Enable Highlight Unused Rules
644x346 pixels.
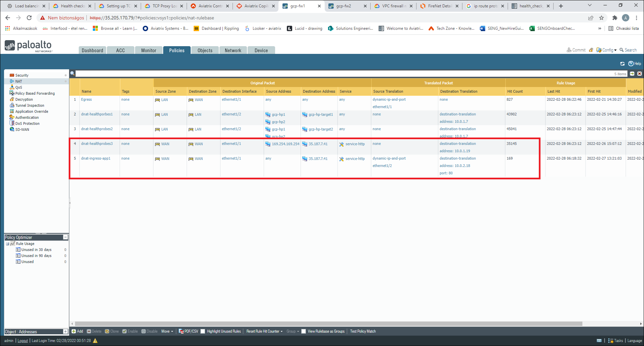coord(203,331)
